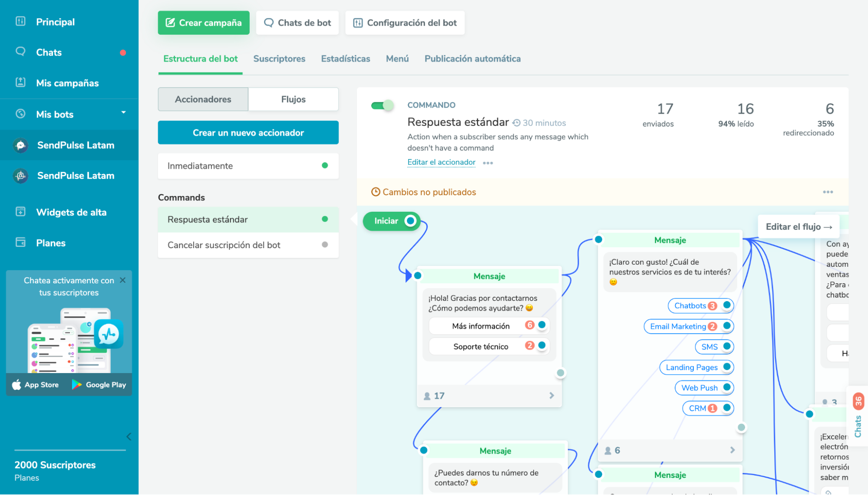Image resolution: width=868 pixels, height=495 pixels.
Task: Click the Mis campañas sidebar icon
Action: 20,82
